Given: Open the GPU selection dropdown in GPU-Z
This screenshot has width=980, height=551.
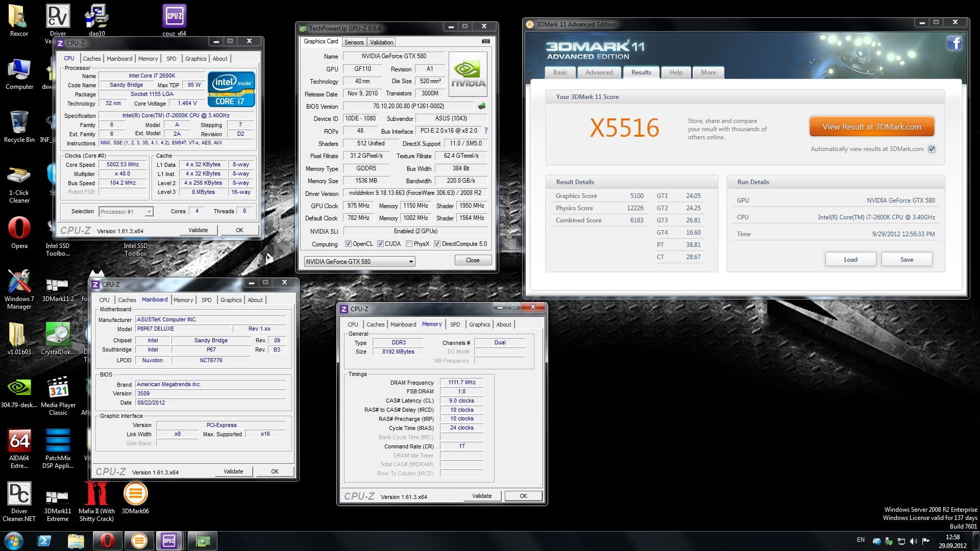Looking at the screenshot, I should [x=359, y=262].
